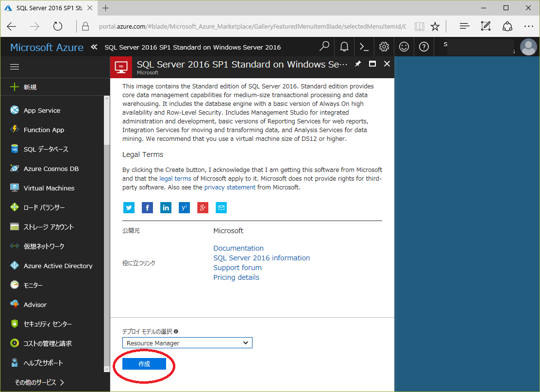540x392 pixels.
Task: Click the 仮想ネットワーク icon
Action: [15, 246]
